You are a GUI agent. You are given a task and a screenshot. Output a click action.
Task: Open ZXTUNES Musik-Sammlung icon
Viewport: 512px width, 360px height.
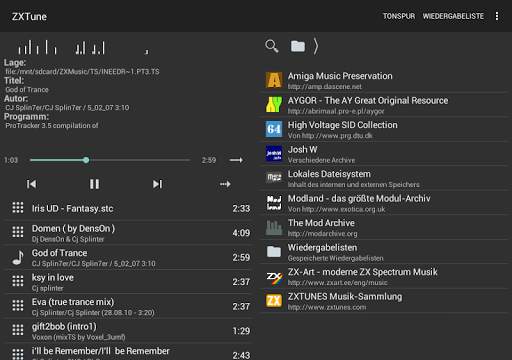click(x=274, y=301)
